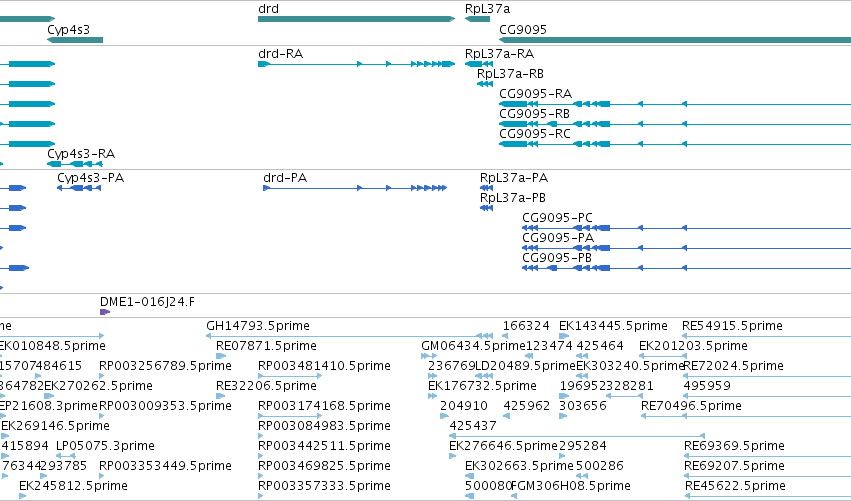Image resolution: width=851 pixels, height=501 pixels.
Task: Select the CG9095-RA transcript label
Action: [535, 93]
